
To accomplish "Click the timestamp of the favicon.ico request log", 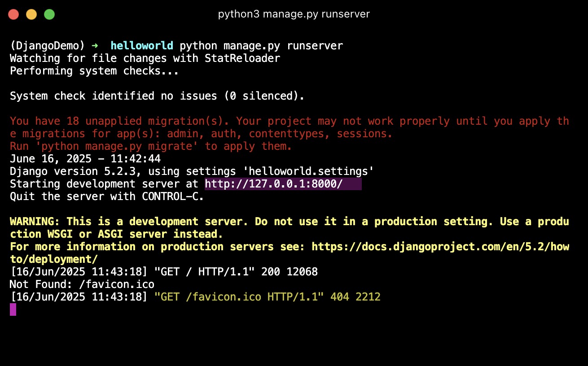I will 79,297.
